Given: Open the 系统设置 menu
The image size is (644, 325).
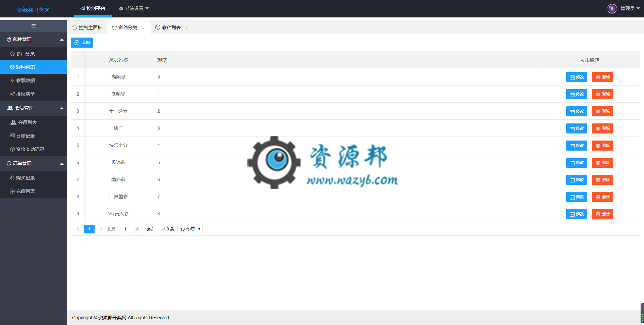Looking at the screenshot, I should point(134,8).
